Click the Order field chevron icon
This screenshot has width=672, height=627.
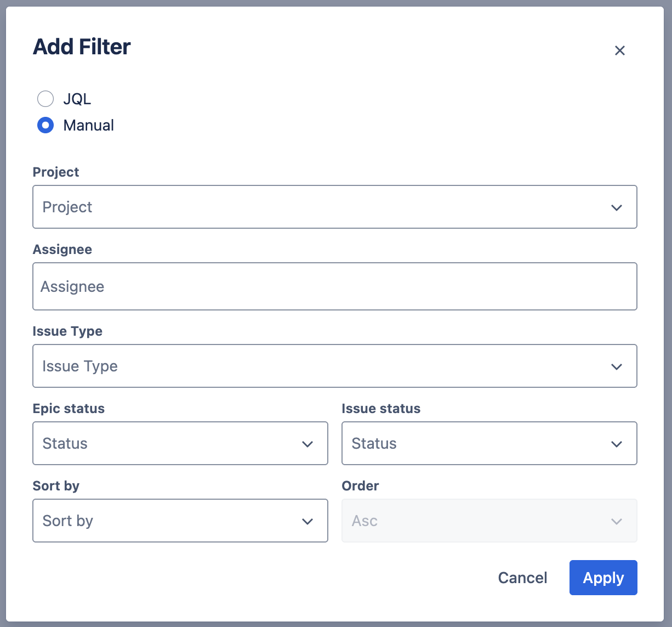617,521
